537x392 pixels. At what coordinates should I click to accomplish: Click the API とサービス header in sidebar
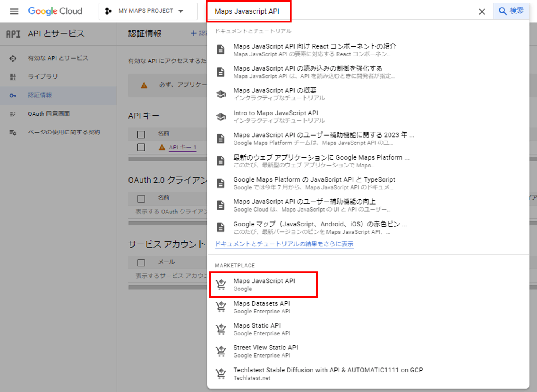[x=56, y=34]
